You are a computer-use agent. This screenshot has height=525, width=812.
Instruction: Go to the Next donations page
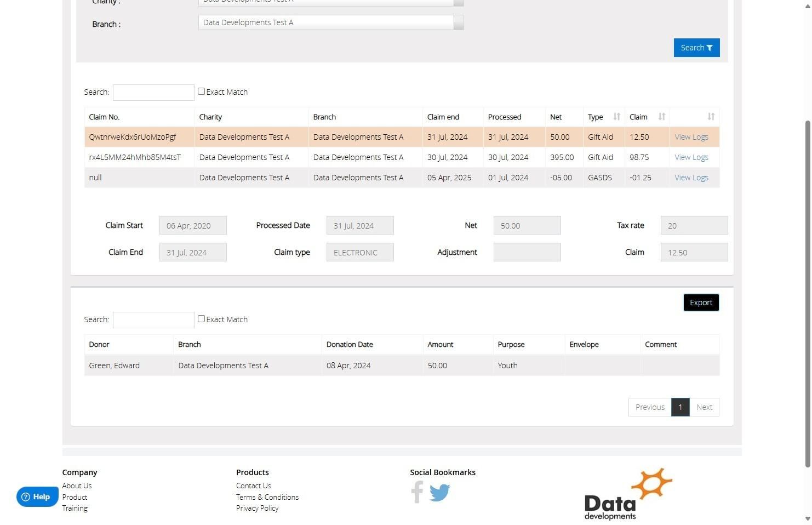(x=704, y=407)
